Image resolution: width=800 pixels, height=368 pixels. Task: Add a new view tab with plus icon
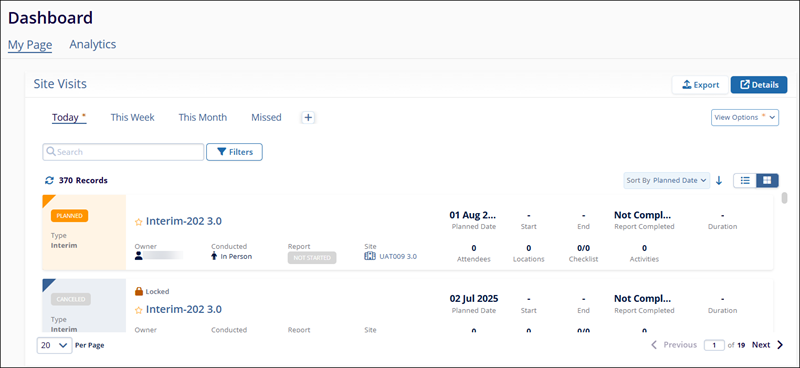point(308,118)
